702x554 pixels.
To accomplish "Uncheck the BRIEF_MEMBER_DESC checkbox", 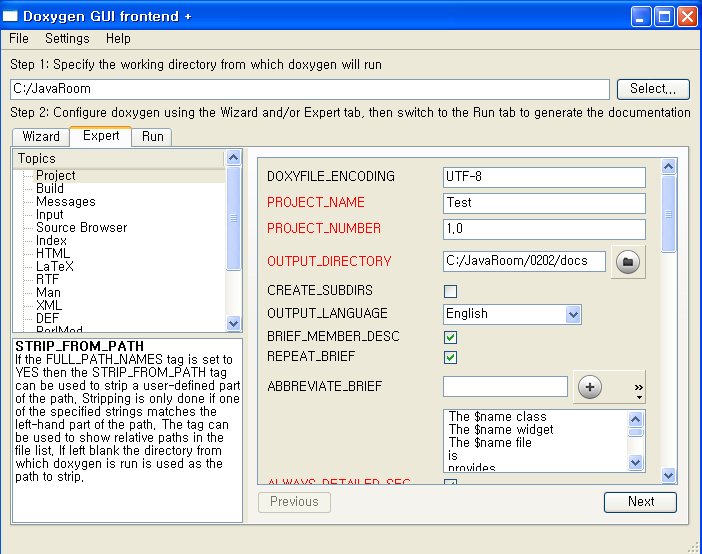I will click(450, 337).
